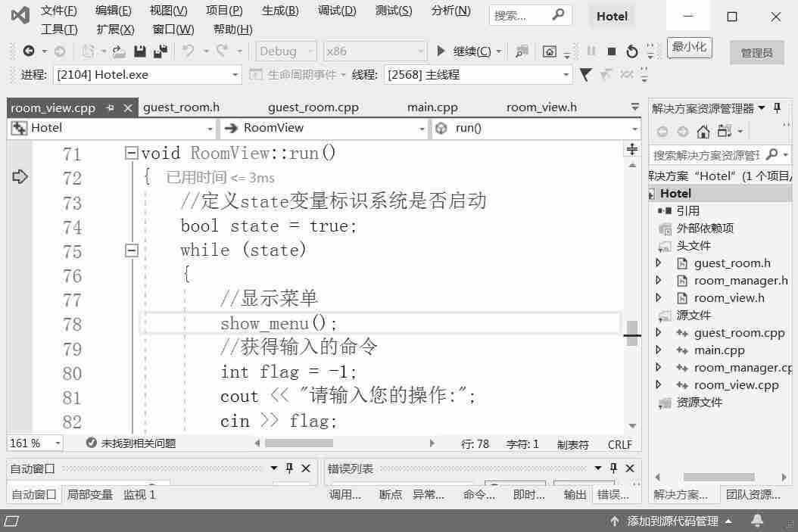Screen dimensions: 798x532
Task: Open the process dropdown showing Hotel.exe
Action: click(x=235, y=75)
